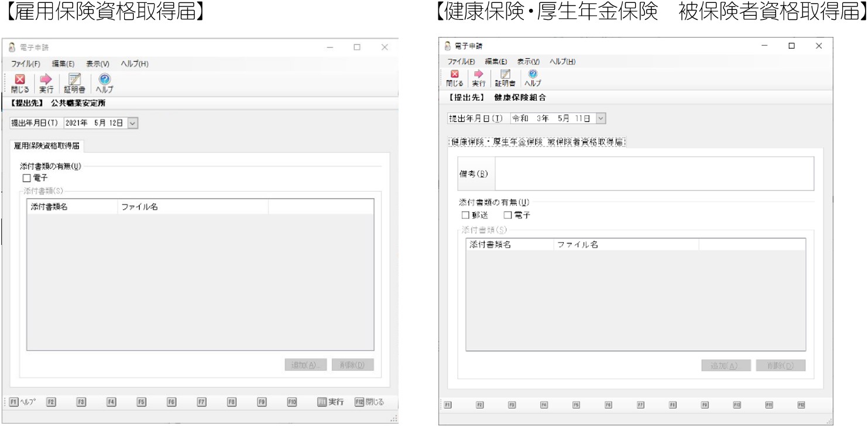Check 電子 box in health insurance window

(x=499, y=216)
